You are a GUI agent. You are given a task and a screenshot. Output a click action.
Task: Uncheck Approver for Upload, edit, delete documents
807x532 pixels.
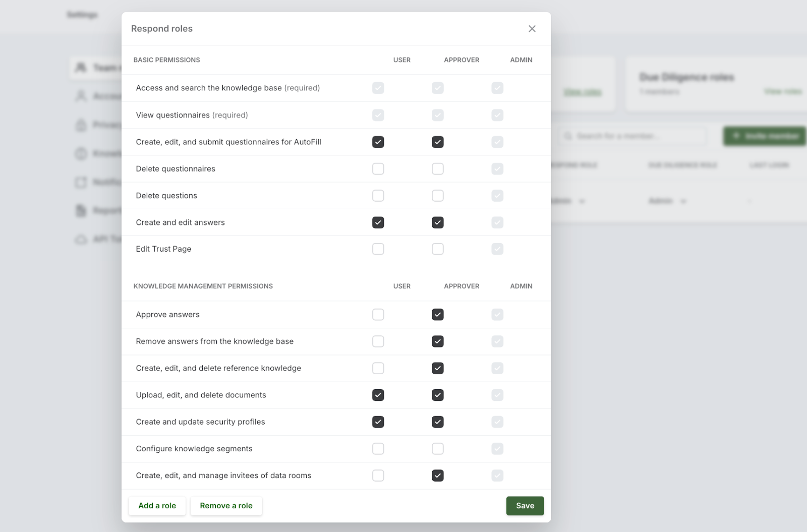[x=437, y=395]
